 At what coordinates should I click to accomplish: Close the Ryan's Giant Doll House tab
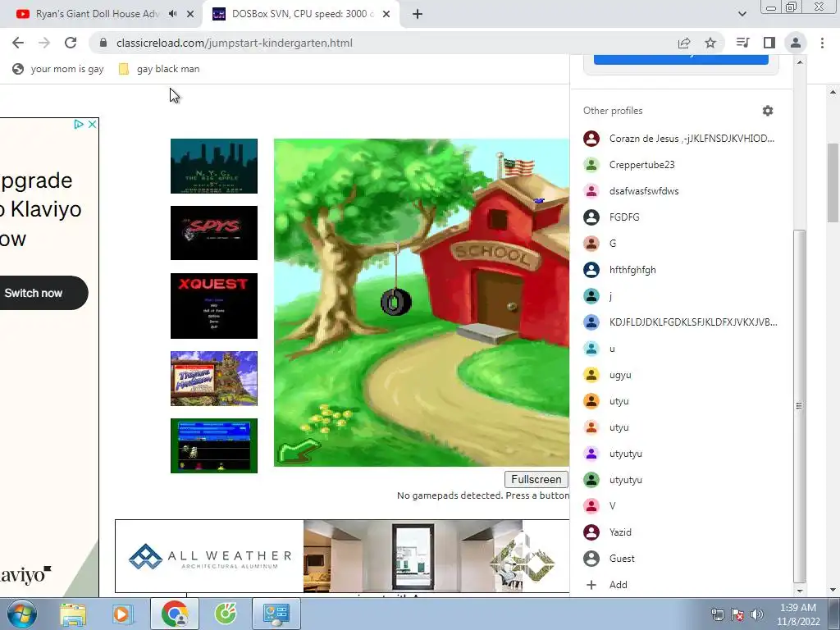click(190, 14)
